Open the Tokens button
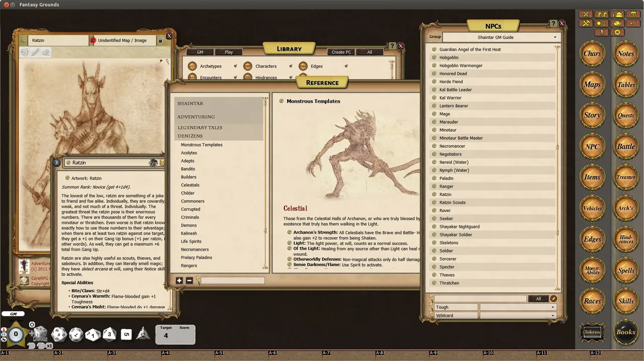This screenshot has width=644, height=361. click(592, 332)
